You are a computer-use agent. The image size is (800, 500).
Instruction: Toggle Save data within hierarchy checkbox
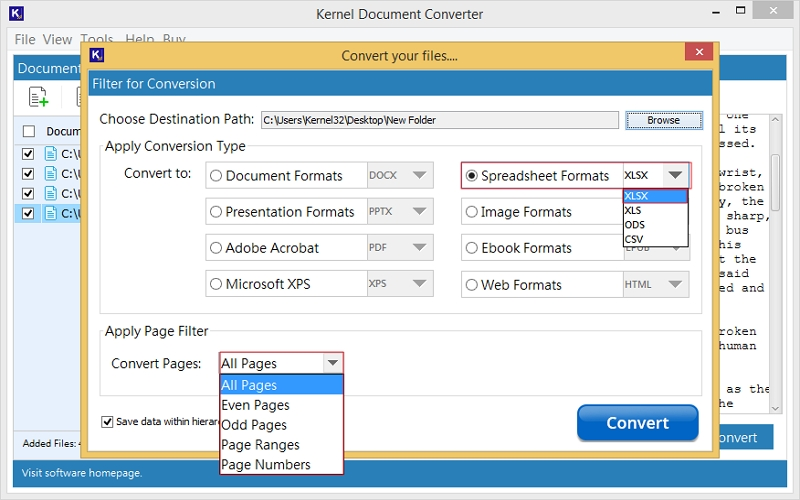coord(107,422)
